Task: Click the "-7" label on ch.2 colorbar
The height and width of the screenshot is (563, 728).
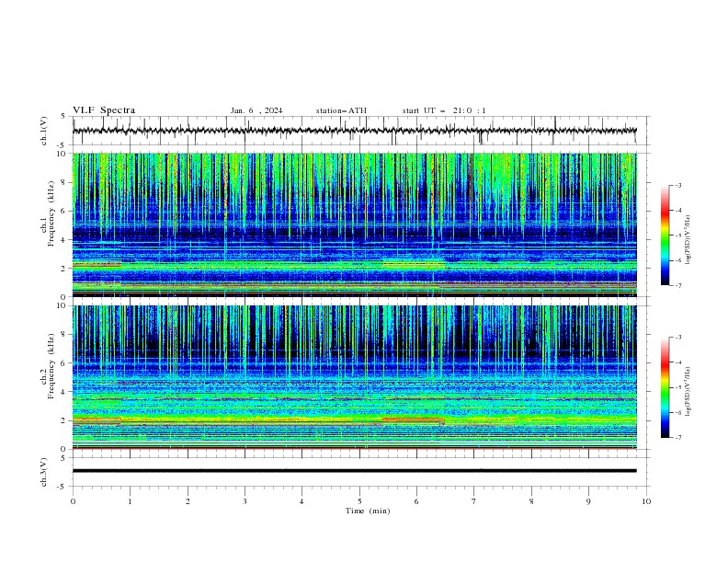Action: 678,438
